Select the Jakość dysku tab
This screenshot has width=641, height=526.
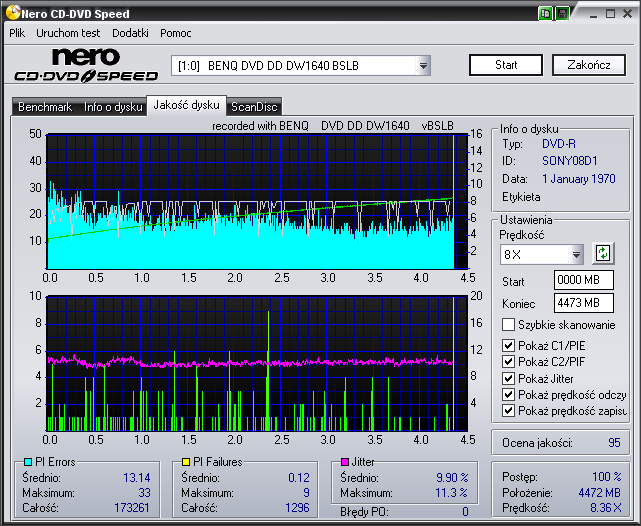click(x=186, y=105)
